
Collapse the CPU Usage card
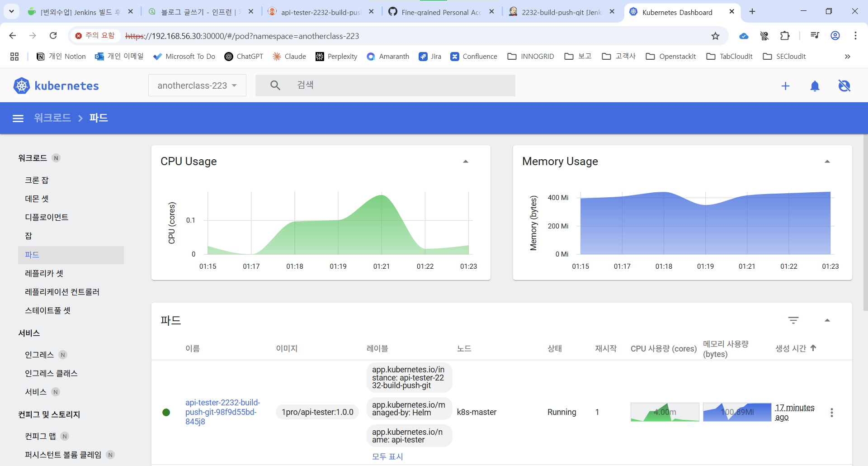[466, 162]
